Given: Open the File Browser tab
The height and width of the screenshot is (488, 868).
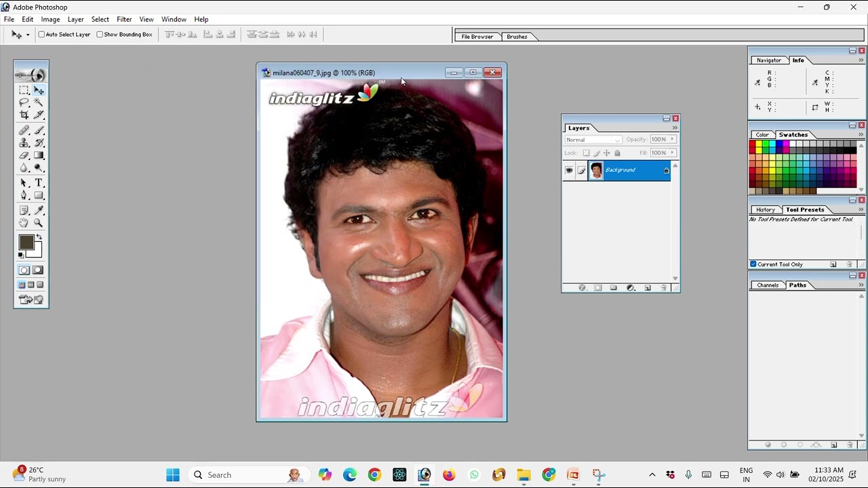Looking at the screenshot, I should click(477, 37).
